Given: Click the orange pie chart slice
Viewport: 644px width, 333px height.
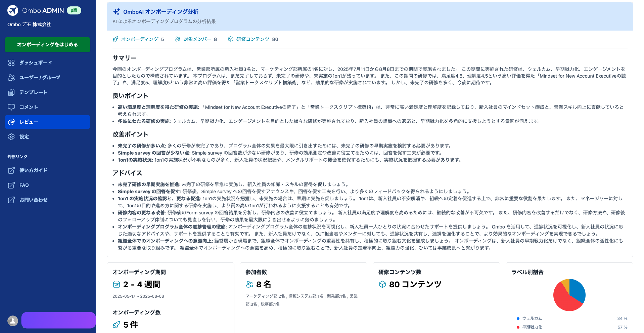Looking at the screenshot, I should pyautogui.click(x=566, y=284).
